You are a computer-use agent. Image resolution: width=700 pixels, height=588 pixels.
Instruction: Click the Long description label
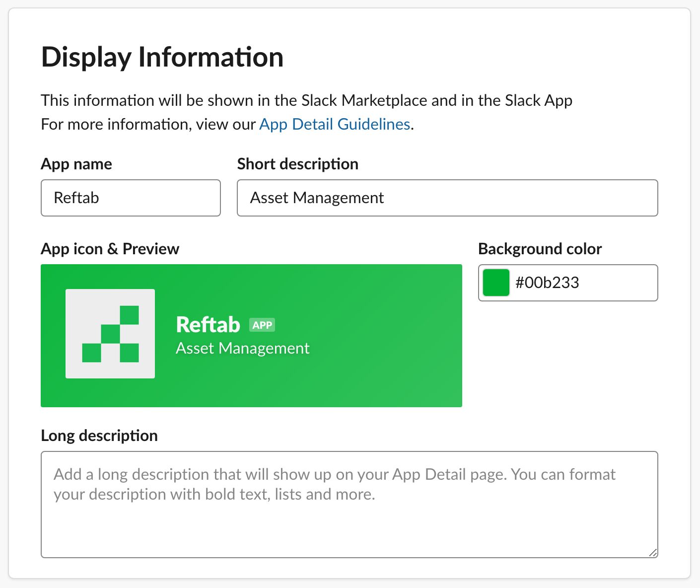[99, 436]
